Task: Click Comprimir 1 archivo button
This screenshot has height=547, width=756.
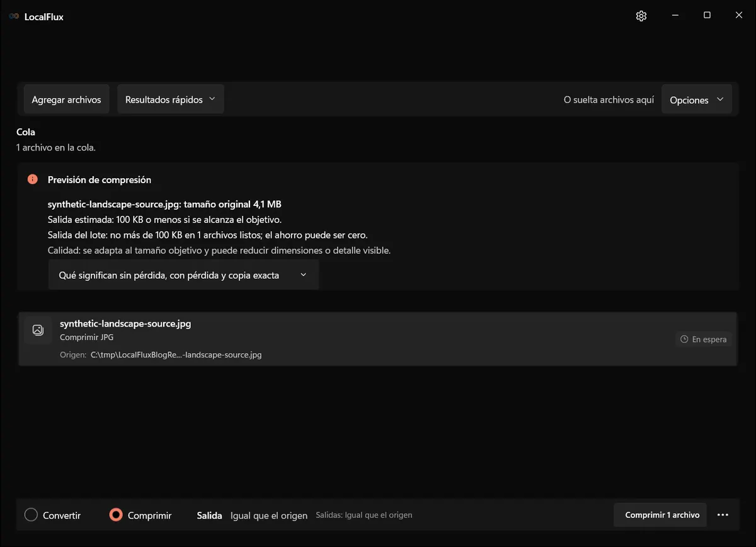Action: click(660, 515)
